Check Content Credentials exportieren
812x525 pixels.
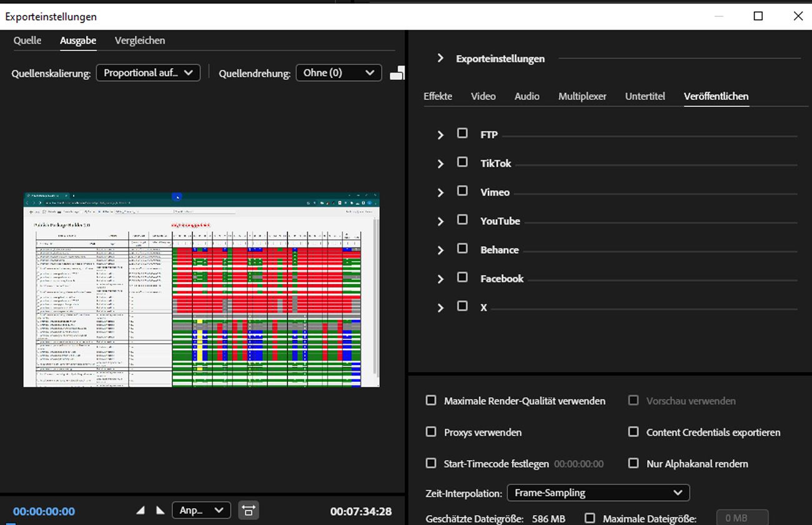point(633,432)
